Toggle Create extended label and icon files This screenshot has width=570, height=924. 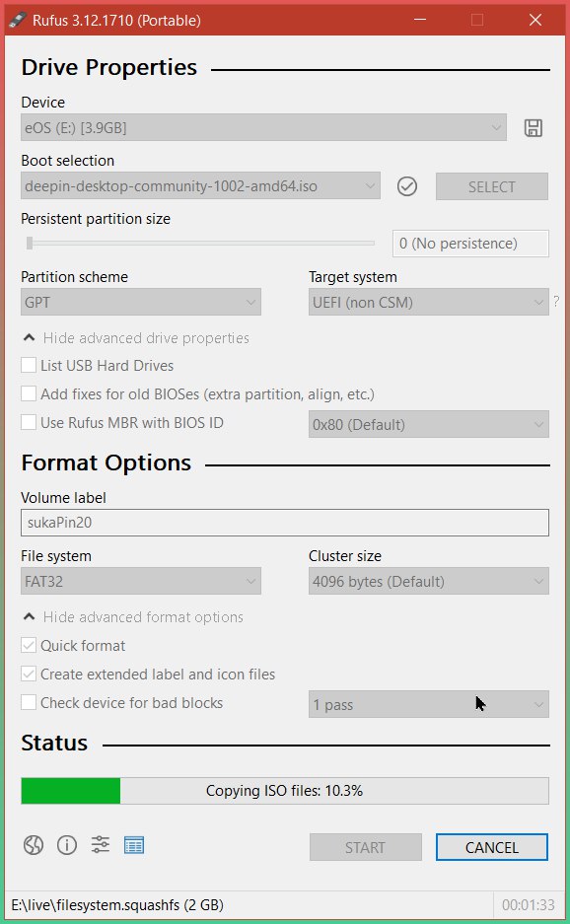pos(29,674)
